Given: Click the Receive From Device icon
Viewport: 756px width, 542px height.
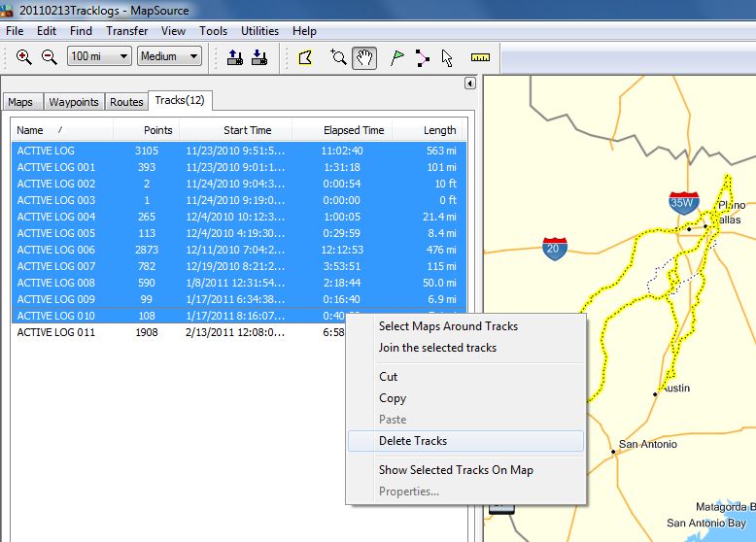Looking at the screenshot, I should [x=259, y=57].
